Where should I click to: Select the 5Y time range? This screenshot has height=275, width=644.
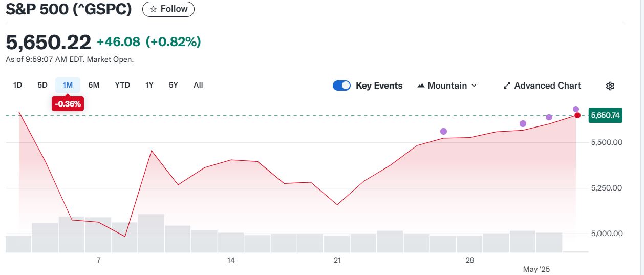coord(174,85)
